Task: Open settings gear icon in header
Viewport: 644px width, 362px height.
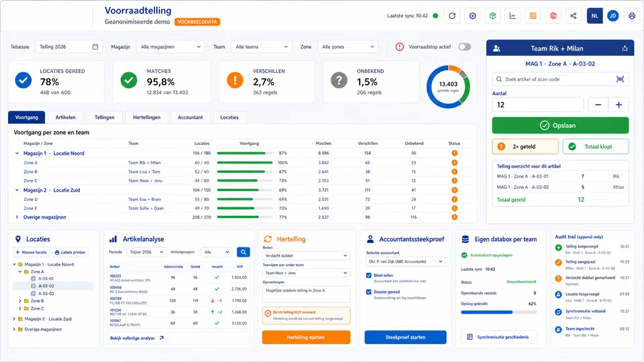Action: tap(473, 16)
